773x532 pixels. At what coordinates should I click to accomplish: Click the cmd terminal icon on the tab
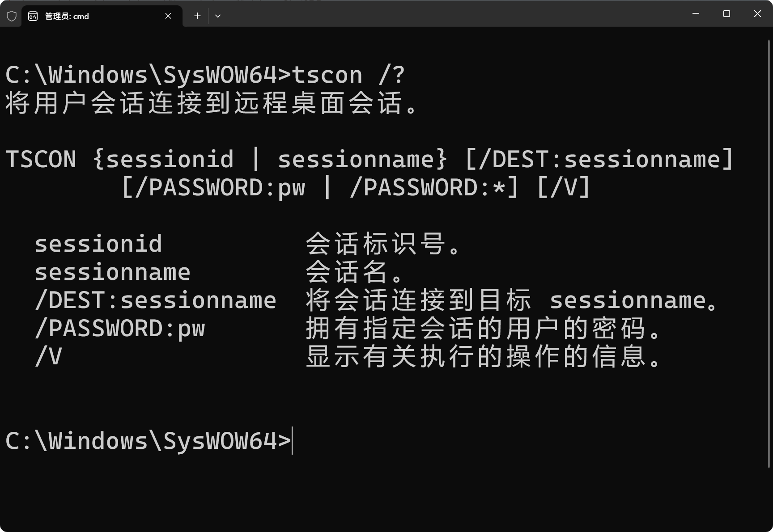coord(33,17)
